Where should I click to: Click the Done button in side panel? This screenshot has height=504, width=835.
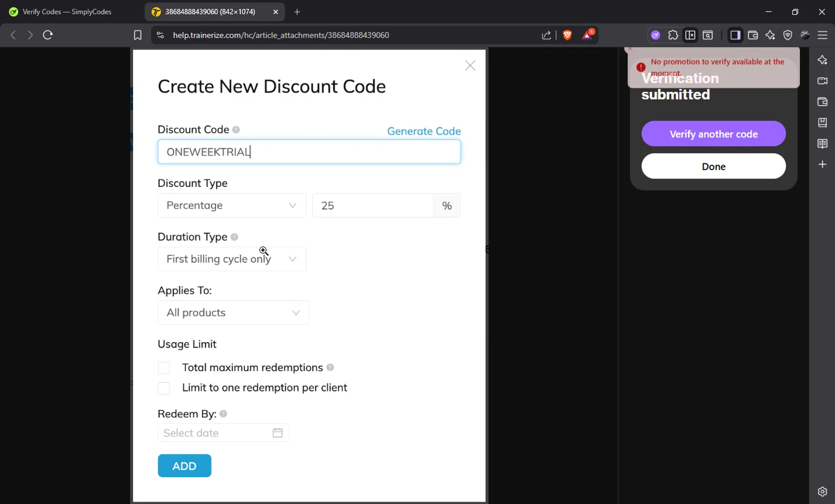(x=714, y=166)
